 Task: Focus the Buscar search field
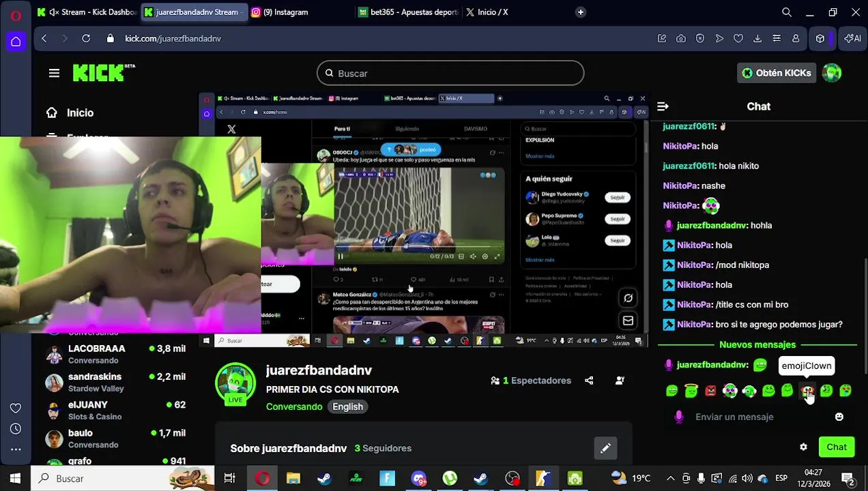tap(450, 73)
